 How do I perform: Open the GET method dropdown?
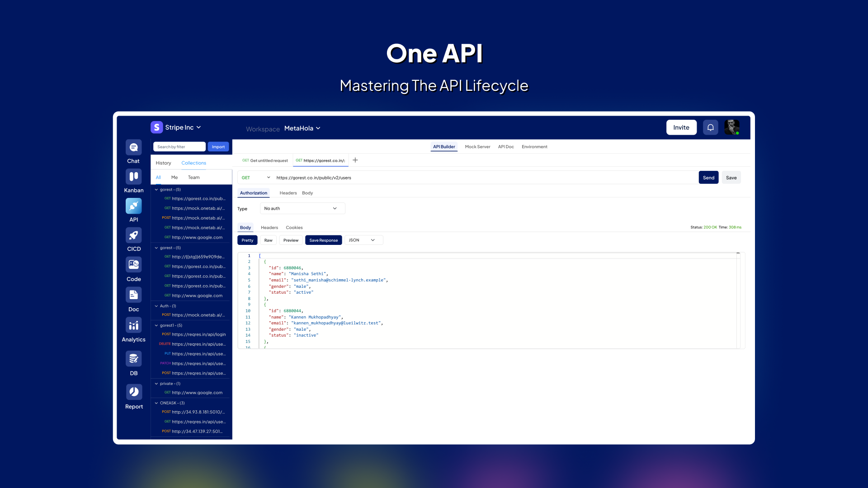(256, 178)
